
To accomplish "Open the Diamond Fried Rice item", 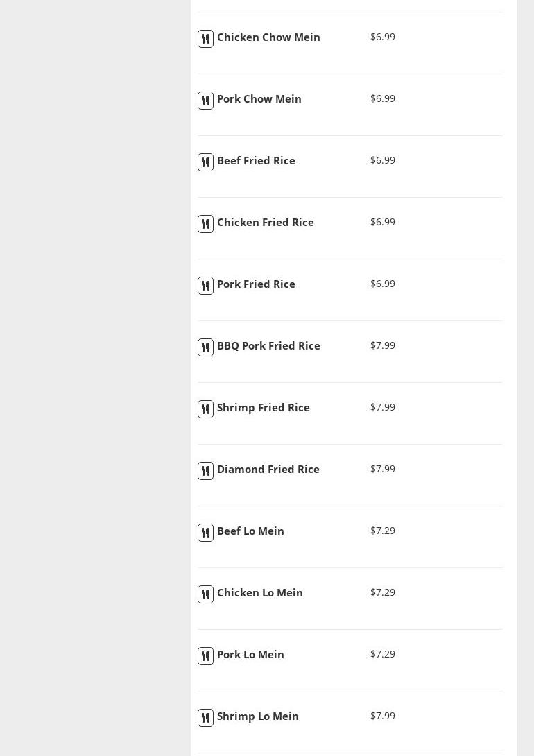I will 268,470.
